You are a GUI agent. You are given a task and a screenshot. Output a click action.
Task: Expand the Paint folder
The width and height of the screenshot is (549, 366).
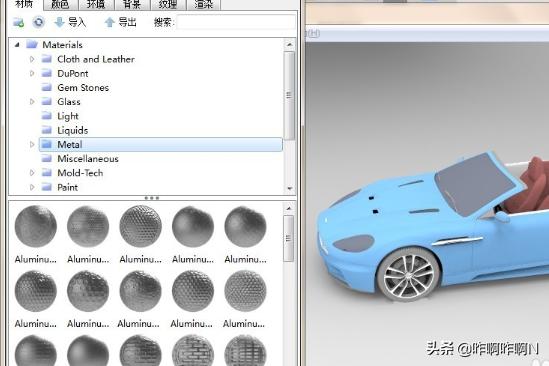32,187
